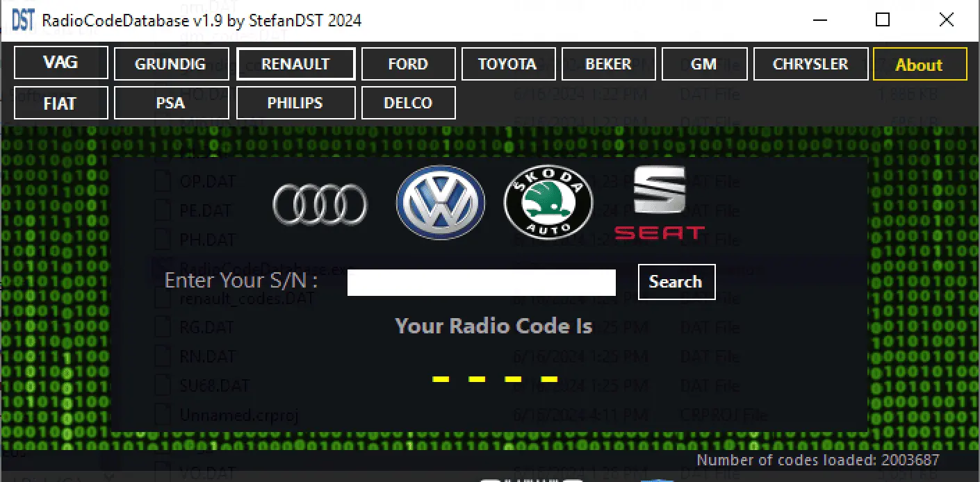Select the RENAULT brand button
This screenshot has width=980, height=482.
coord(295,64)
